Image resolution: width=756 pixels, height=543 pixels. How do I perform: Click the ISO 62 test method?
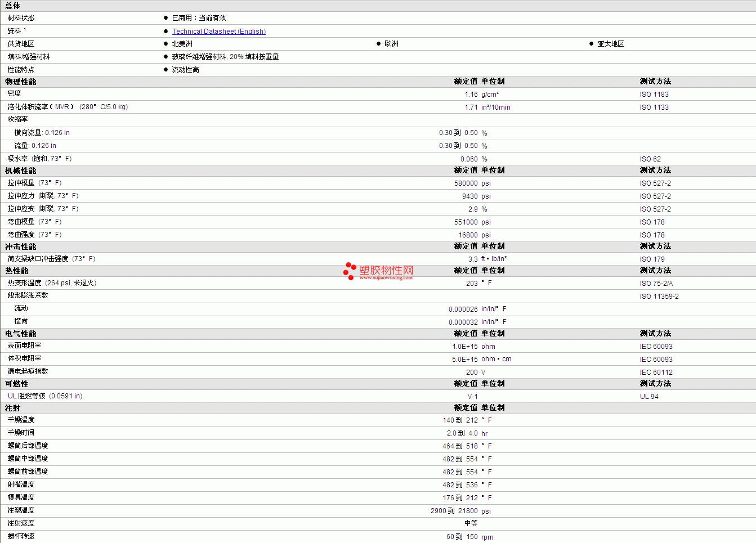pyautogui.click(x=650, y=159)
